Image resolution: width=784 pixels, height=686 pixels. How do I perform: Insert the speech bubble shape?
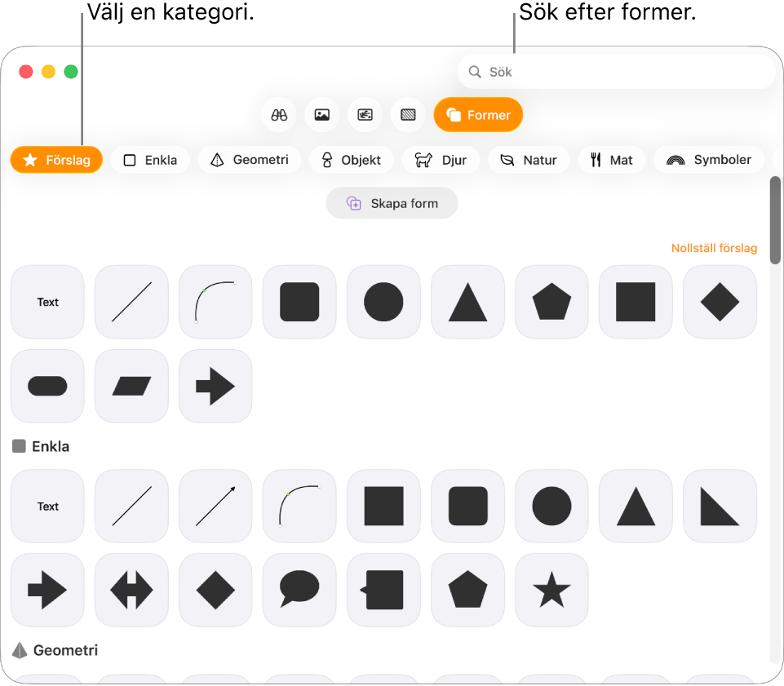[x=299, y=590]
